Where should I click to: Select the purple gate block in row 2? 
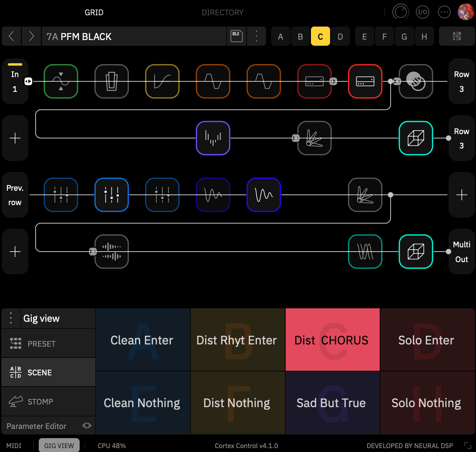(213, 138)
